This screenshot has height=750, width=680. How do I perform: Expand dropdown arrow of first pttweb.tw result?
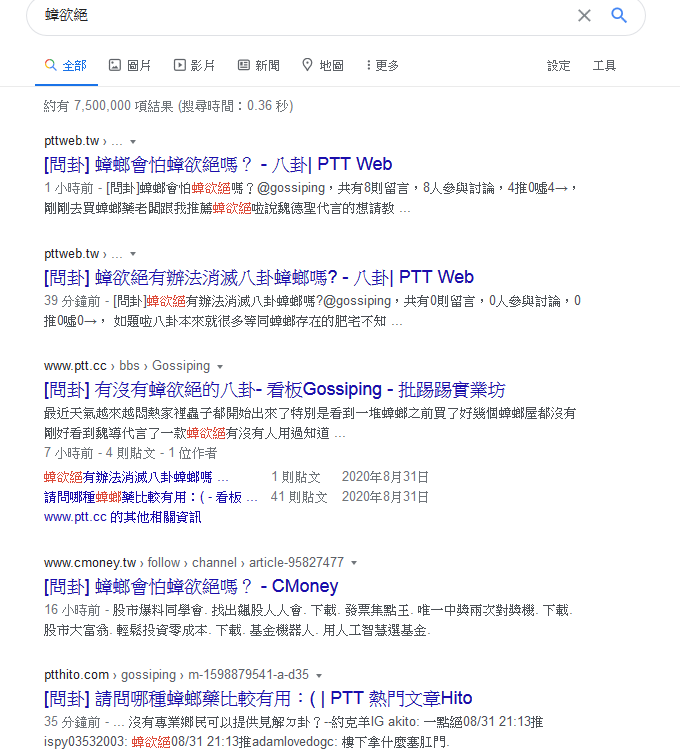click(133, 142)
